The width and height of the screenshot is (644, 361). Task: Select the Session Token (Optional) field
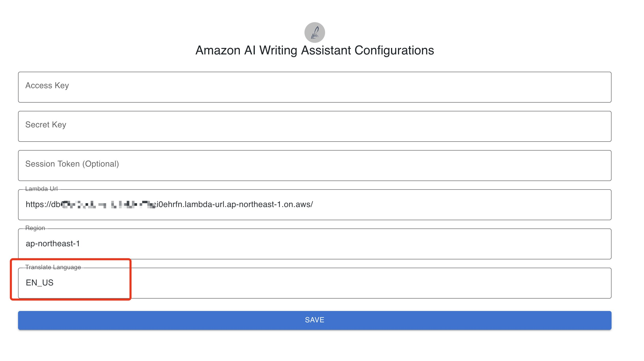[x=315, y=166]
